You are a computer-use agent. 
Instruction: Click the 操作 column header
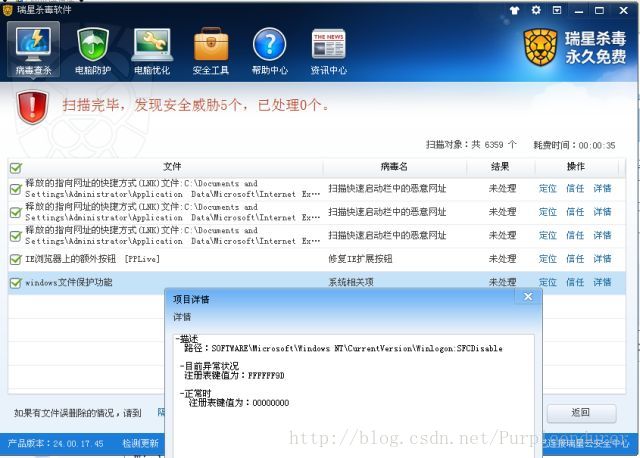tap(576, 167)
